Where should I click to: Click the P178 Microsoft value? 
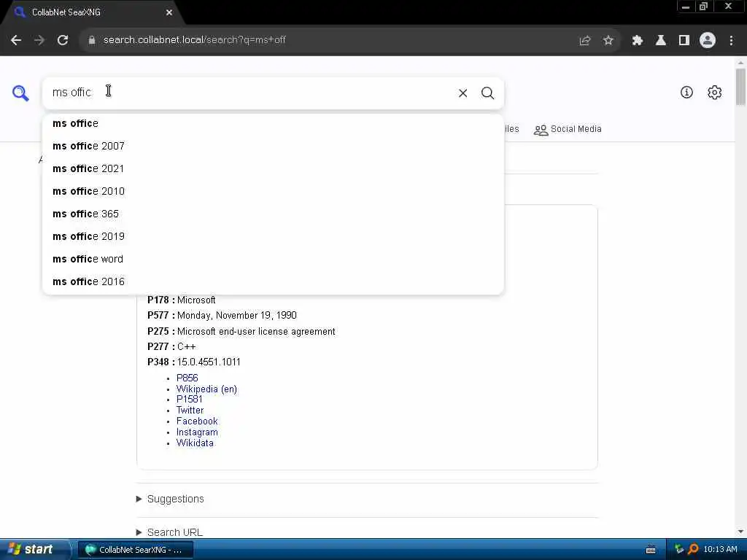(x=196, y=300)
